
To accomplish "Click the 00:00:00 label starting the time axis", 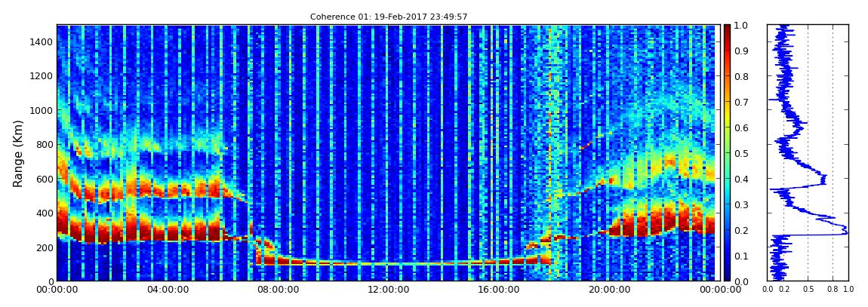I will [57, 290].
